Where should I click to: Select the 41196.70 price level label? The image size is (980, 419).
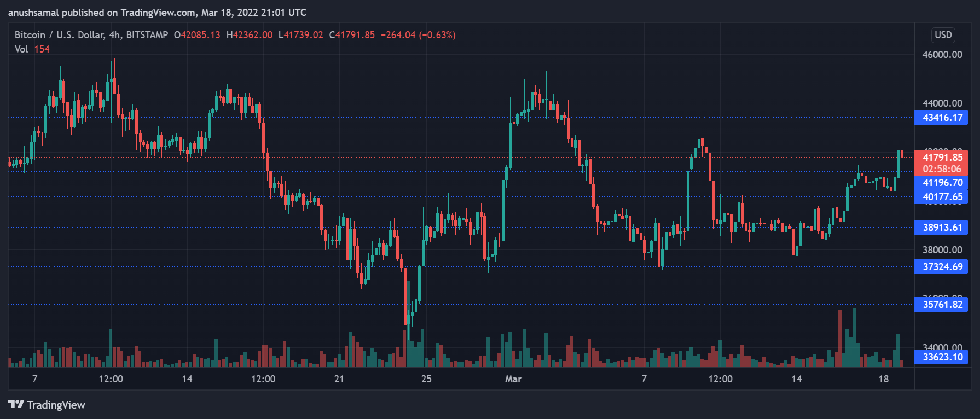point(942,183)
